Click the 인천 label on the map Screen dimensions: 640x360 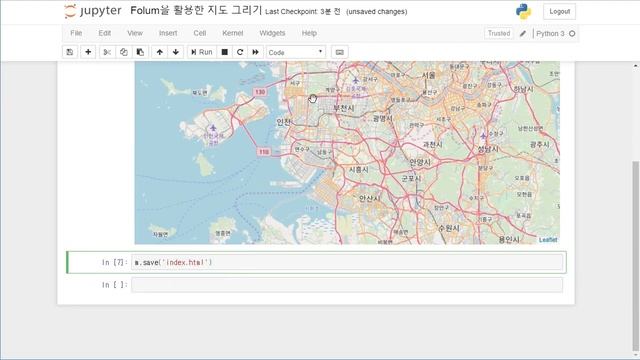coord(283,122)
